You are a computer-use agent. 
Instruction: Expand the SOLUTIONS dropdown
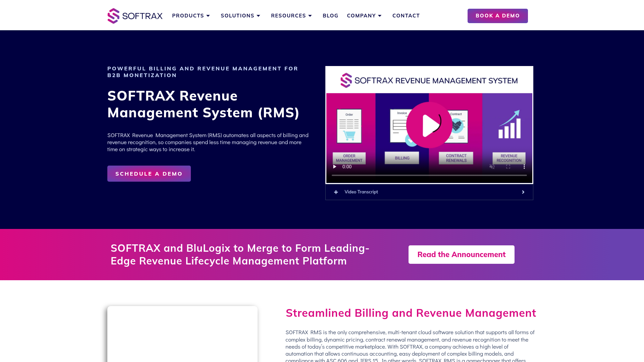(240, 15)
